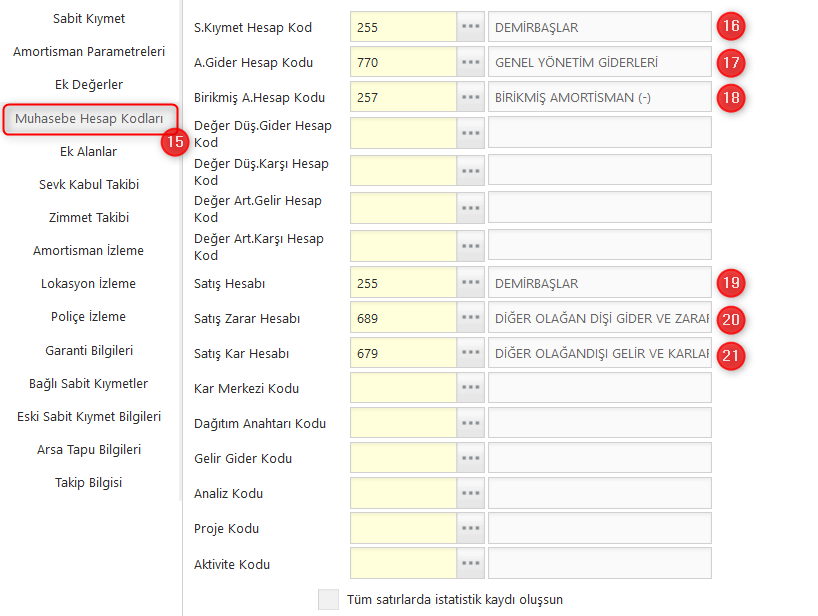Open Kar Merkezi Kodu lookup button

pos(470,388)
